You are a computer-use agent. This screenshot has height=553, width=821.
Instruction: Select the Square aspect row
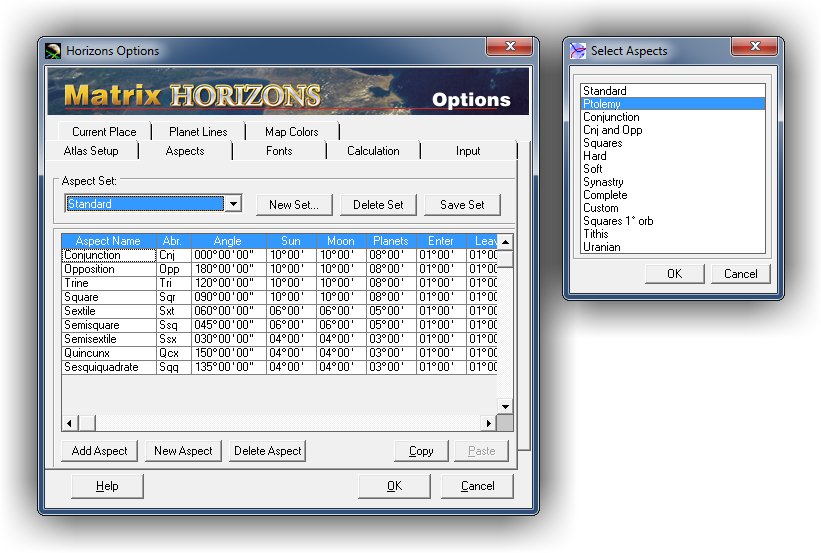pyautogui.click(x=279, y=297)
